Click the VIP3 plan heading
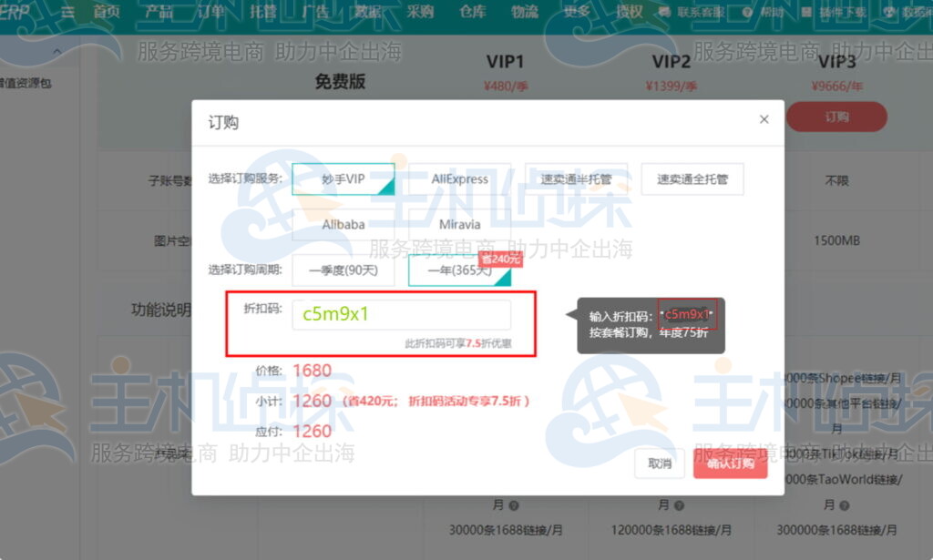The image size is (933, 560). [x=836, y=62]
